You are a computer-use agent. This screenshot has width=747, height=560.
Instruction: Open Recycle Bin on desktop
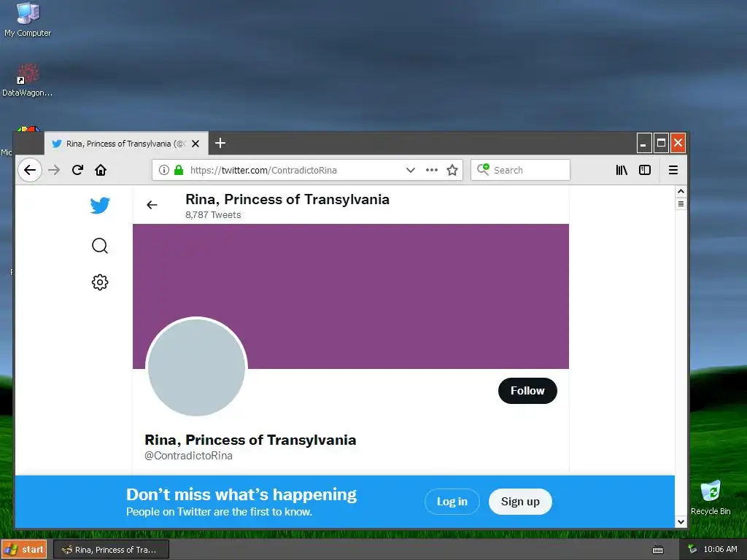coord(711,497)
